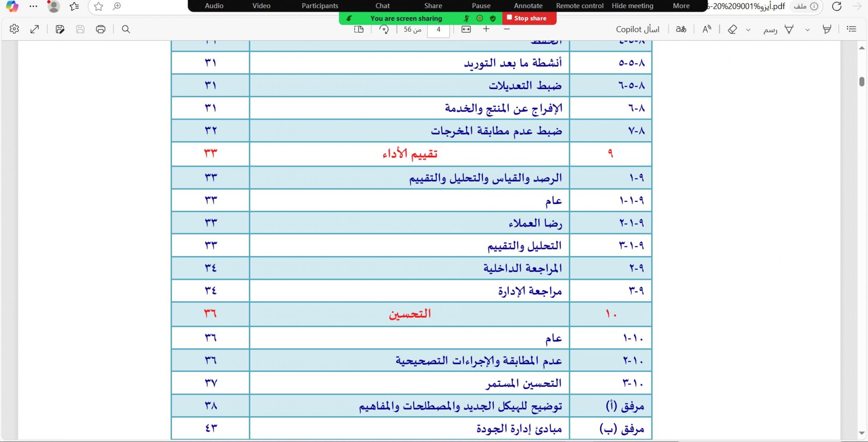Click the red Stop share button
This screenshot has height=442, width=868.
[529, 18]
